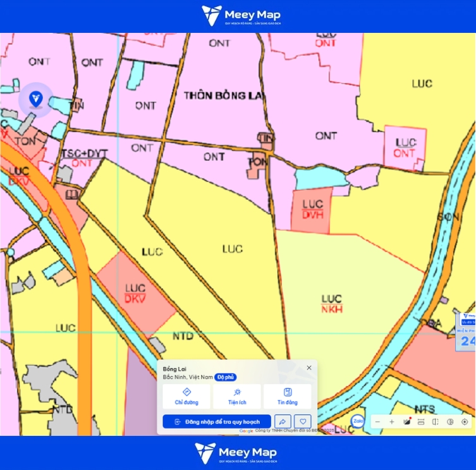Click the LUC DVH parcel label
This screenshot has height=470, width=476.
click(x=313, y=209)
